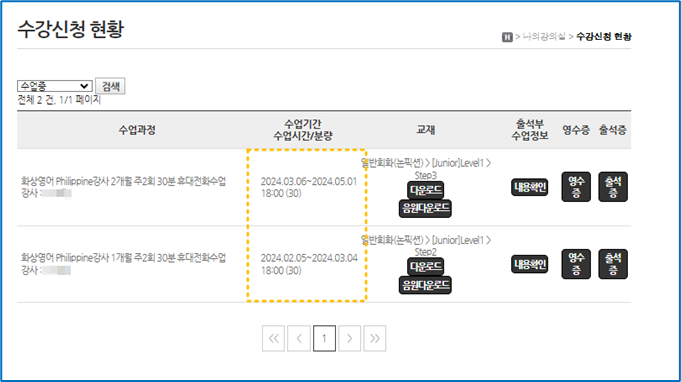Open the 영수증 receipt for the 1개월 course
The width and height of the screenshot is (681, 382).
pos(576,264)
